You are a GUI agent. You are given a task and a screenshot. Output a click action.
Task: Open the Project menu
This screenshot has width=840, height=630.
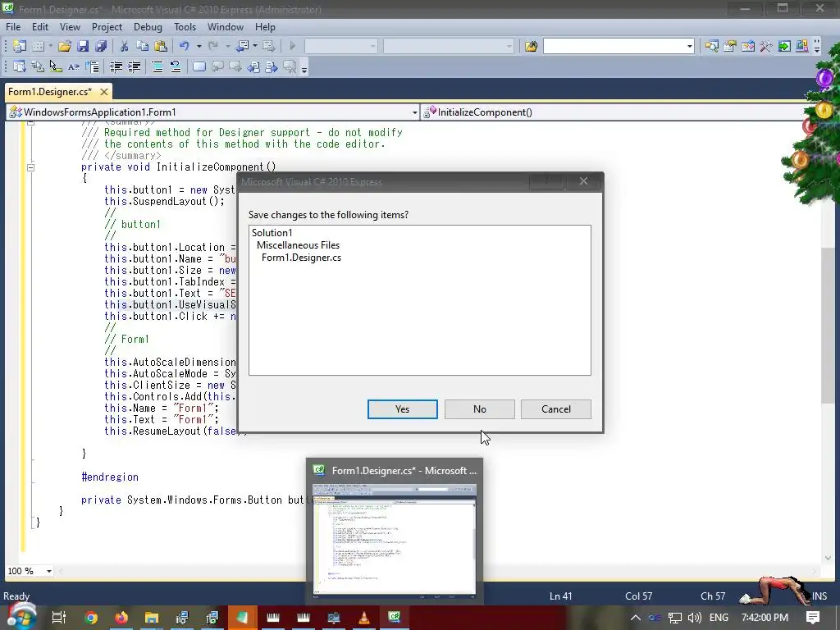click(107, 27)
